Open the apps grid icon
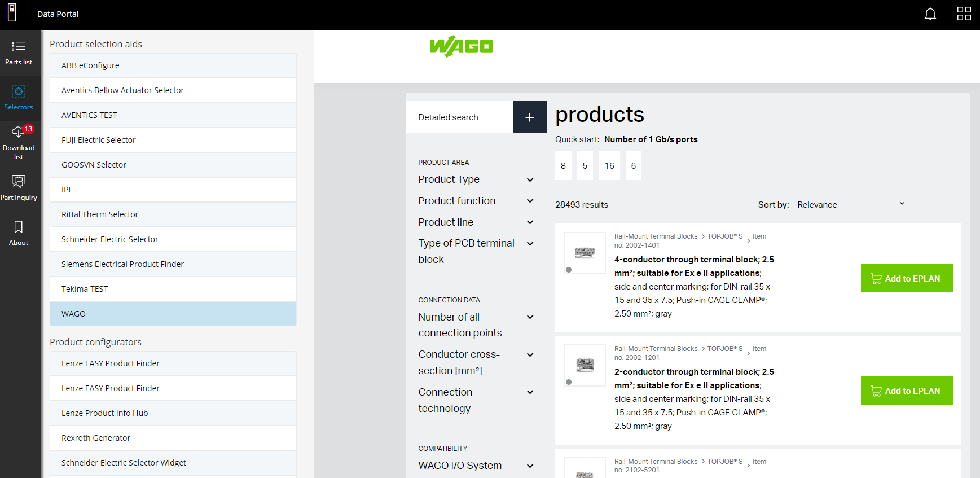 (x=964, y=14)
